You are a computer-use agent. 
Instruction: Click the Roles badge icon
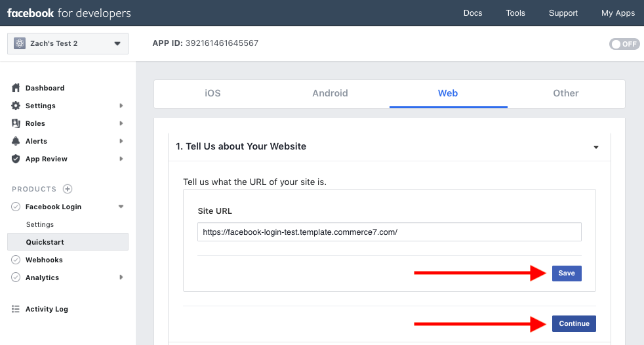16,123
